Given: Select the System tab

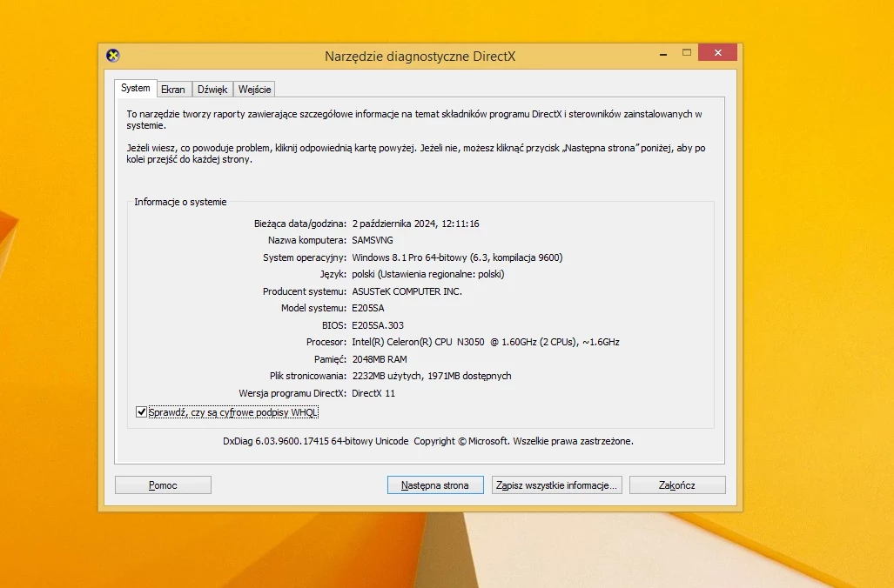Looking at the screenshot, I should (135, 89).
